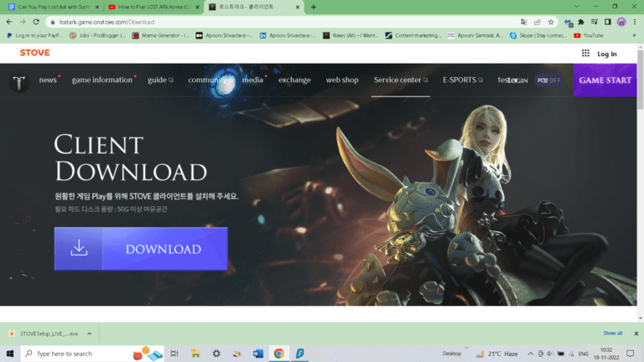
Task: Click Show all downloads
Action: click(612, 334)
